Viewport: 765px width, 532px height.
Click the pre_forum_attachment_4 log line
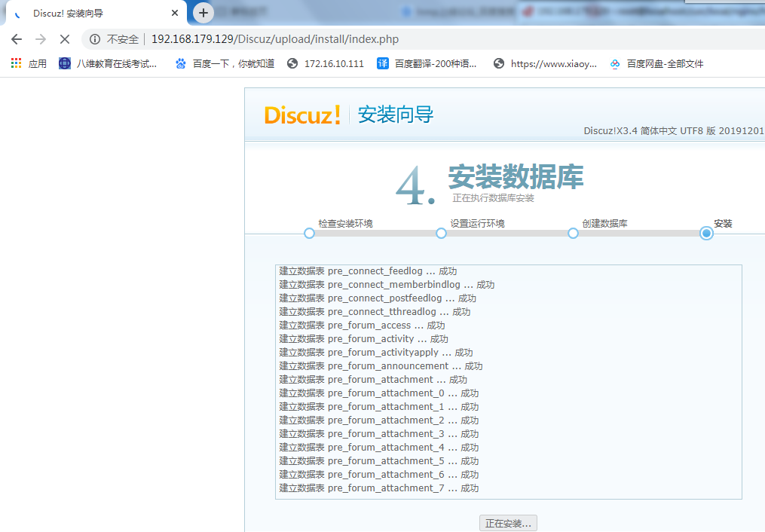(379, 447)
